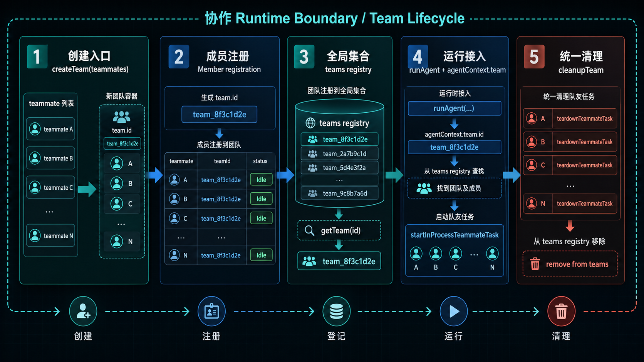
Task: Click teardownTeammateTask for member C
Action: click(x=584, y=165)
